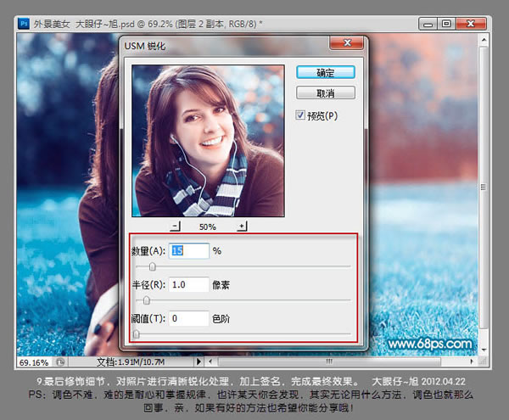Click the window resize grip in the corner

(x=483, y=361)
